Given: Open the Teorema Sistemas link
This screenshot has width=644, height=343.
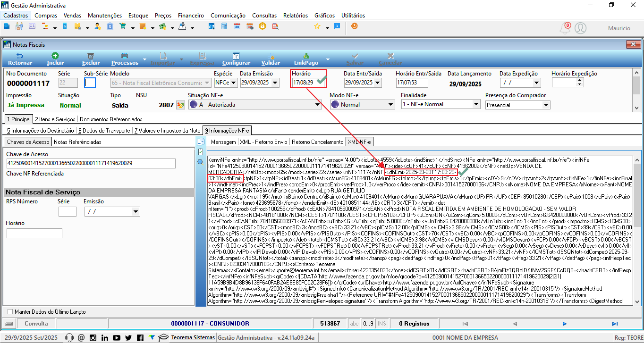Looking at the screenshot, I should 193,337.
